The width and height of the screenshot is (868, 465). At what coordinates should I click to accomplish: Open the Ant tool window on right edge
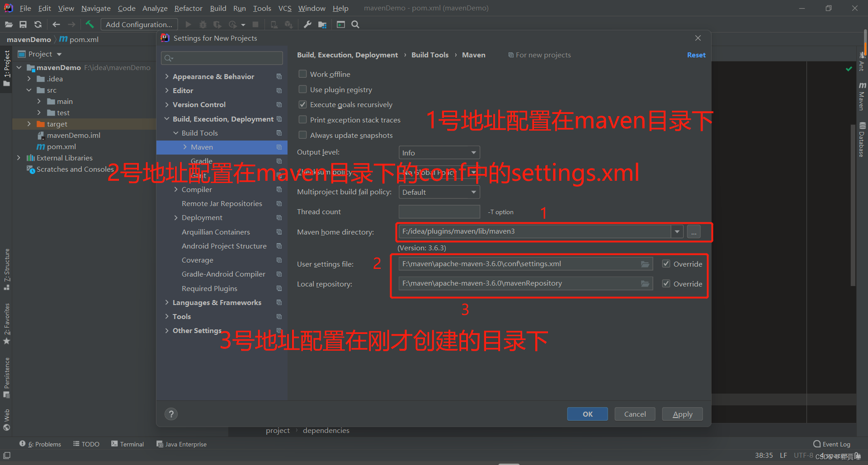tap(862, 61)
